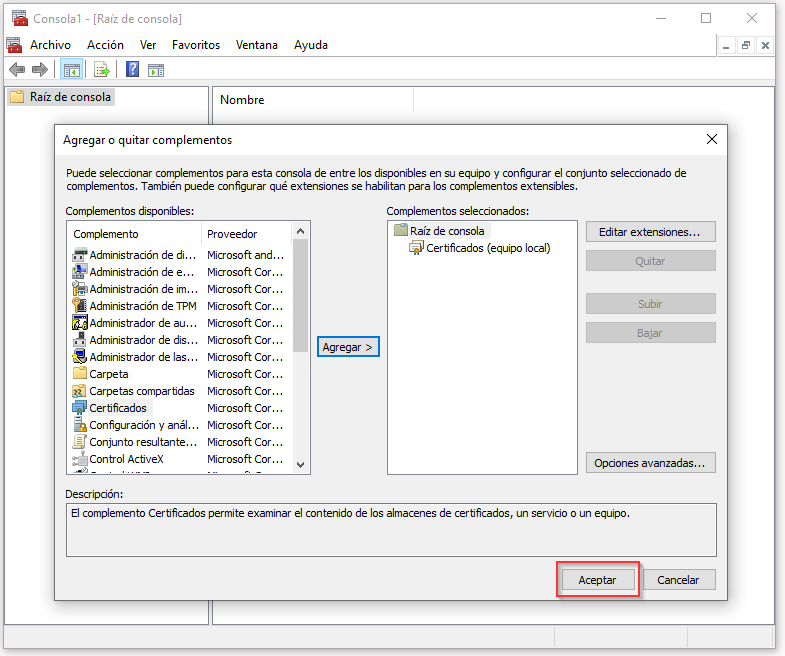Open the Archivo menu
The height and width of the screenshot is (656, 785).
pos(50,45)
